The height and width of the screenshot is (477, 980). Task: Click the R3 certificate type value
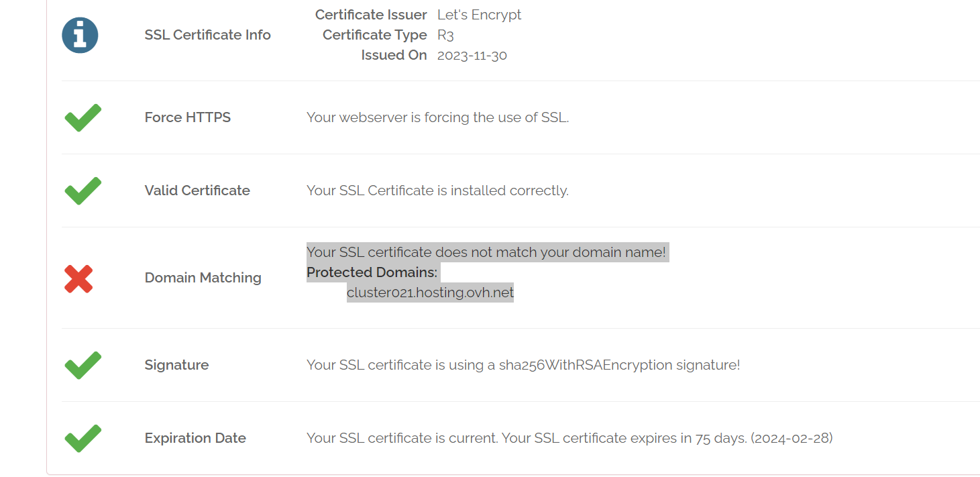[445, 35]
